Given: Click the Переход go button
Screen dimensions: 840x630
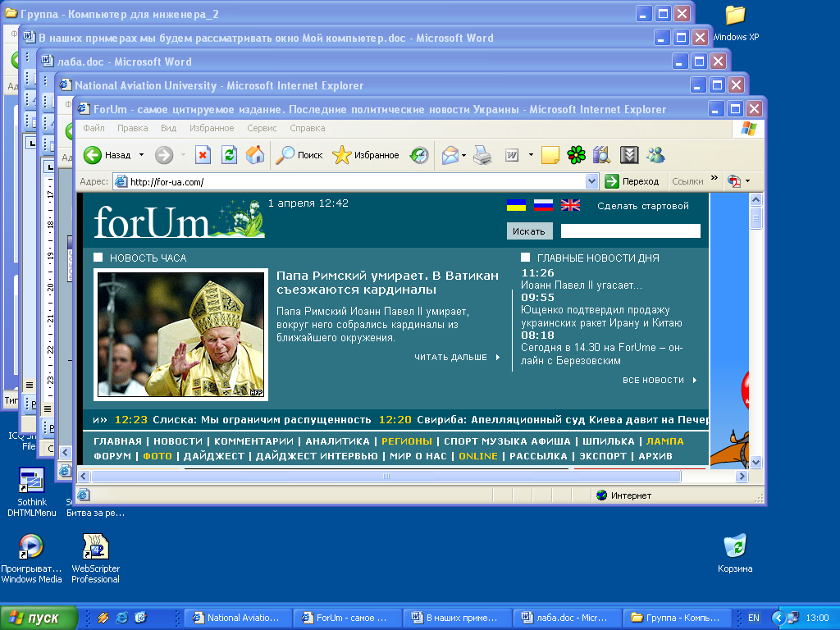Looking at the screenshot, I should click(632, 181).
